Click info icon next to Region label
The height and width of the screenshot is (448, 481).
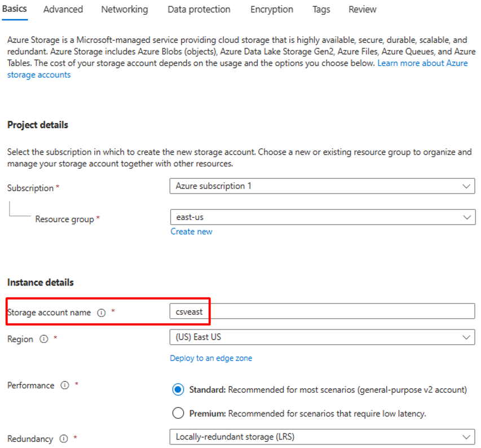coord(44,340)
